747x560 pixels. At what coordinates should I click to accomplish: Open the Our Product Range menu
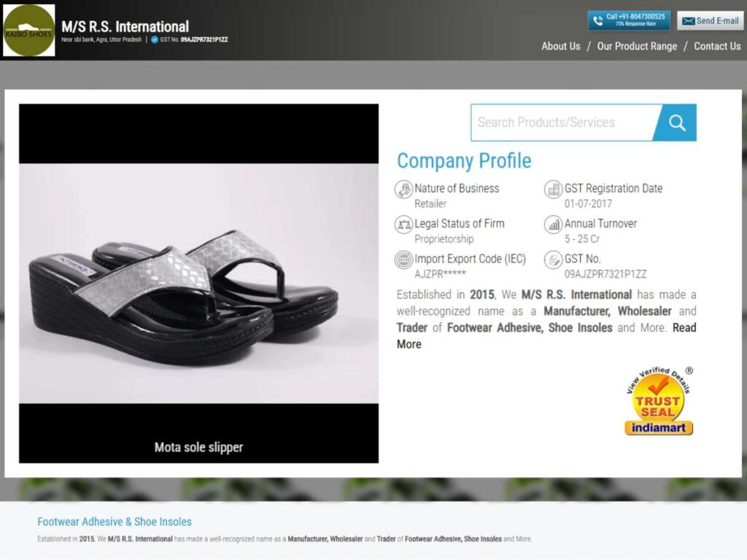tap(637, 46)
